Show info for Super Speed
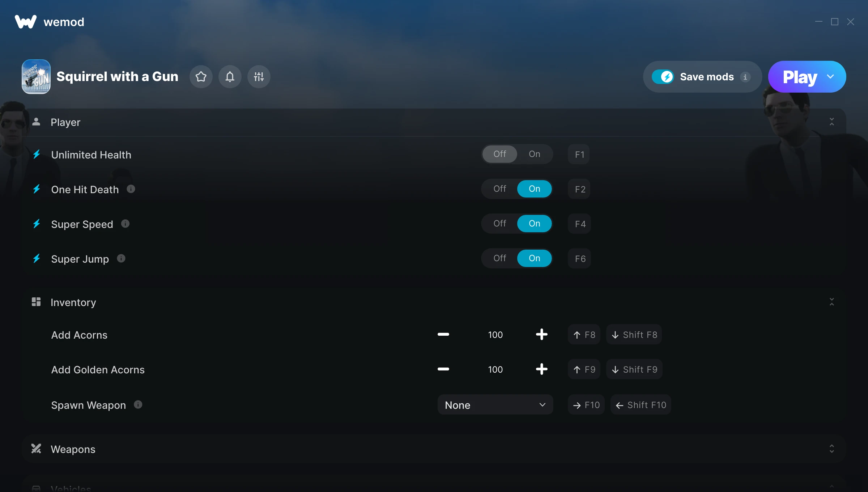The image size is (868, 492). (x=125, y=224)
